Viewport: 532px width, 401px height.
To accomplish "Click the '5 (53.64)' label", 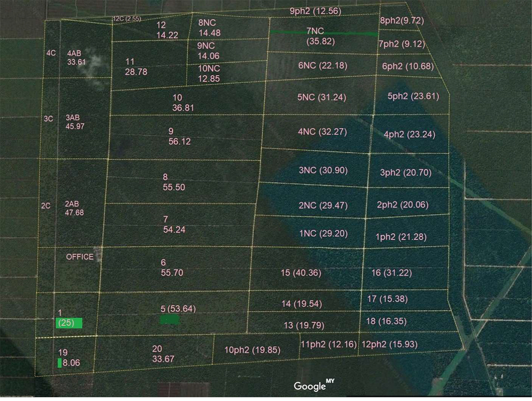I will [x=178, y=308].
